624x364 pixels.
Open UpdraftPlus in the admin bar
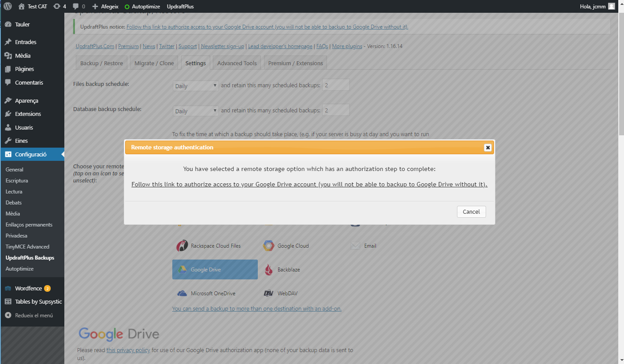pos(180,6)
